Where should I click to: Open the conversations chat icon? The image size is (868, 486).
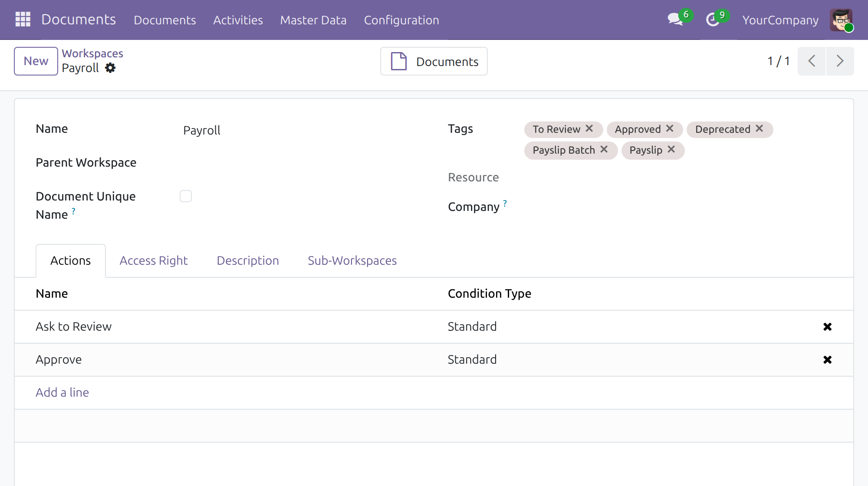click(x=675, y=20)
